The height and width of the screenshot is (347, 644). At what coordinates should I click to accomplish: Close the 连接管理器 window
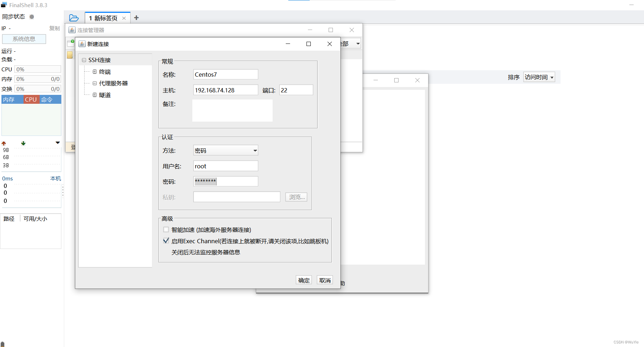[x=352, y=30]
